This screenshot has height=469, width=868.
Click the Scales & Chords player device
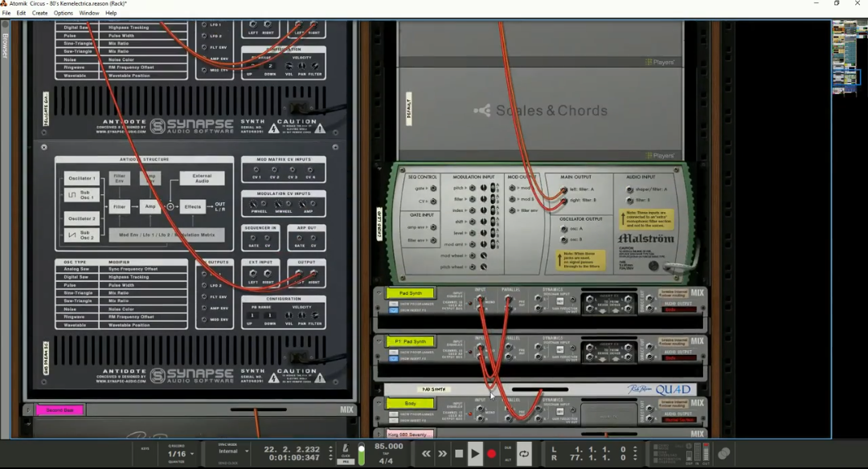540,110
